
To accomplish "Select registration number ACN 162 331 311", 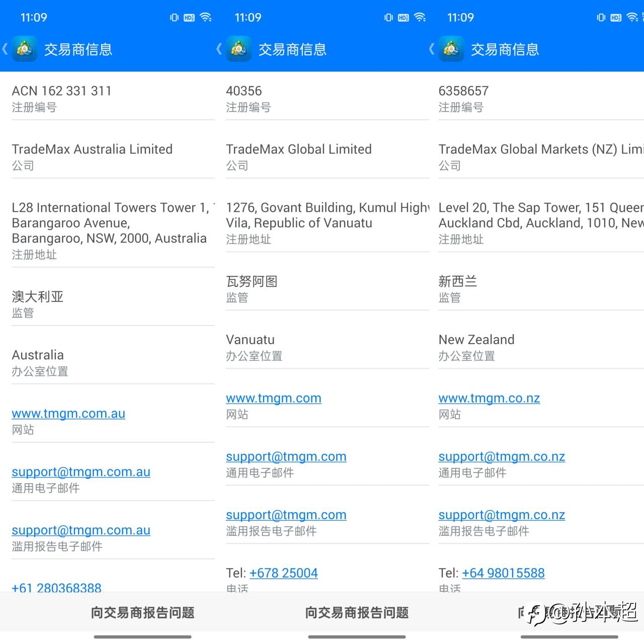I will point(61,91).
